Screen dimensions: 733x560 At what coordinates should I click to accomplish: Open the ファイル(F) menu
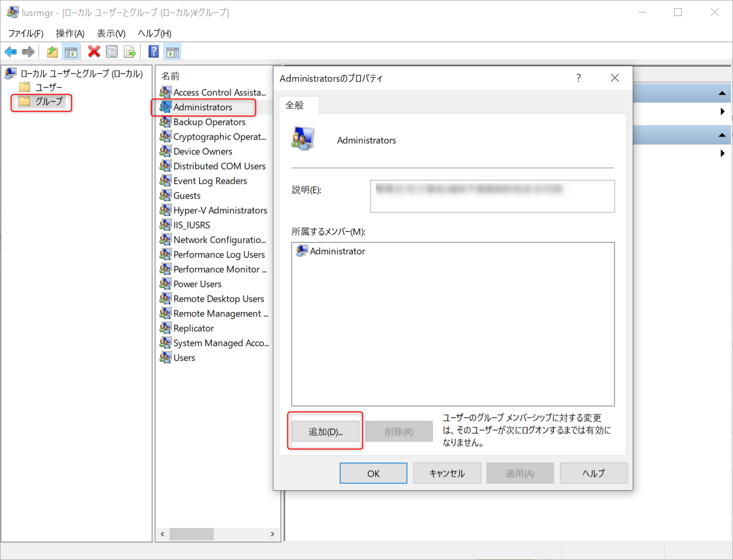tap(26, 34)
